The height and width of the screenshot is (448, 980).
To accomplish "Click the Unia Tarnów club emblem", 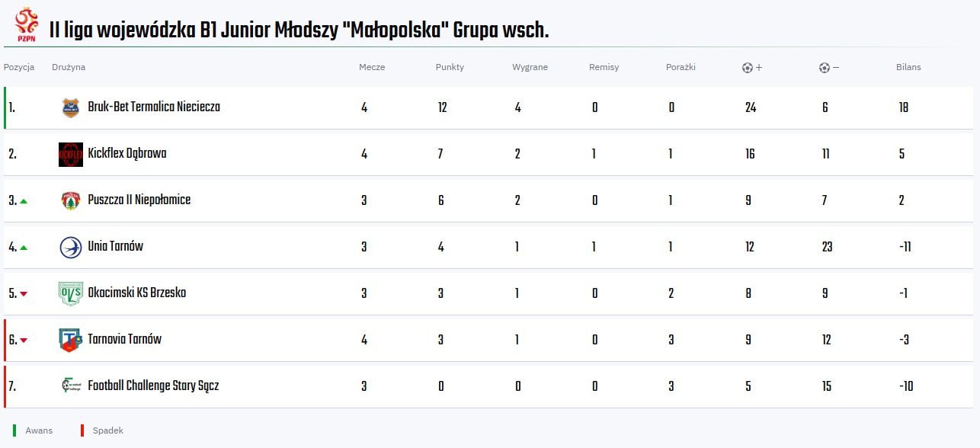I will pyautogui.click(x=71, y=247).
